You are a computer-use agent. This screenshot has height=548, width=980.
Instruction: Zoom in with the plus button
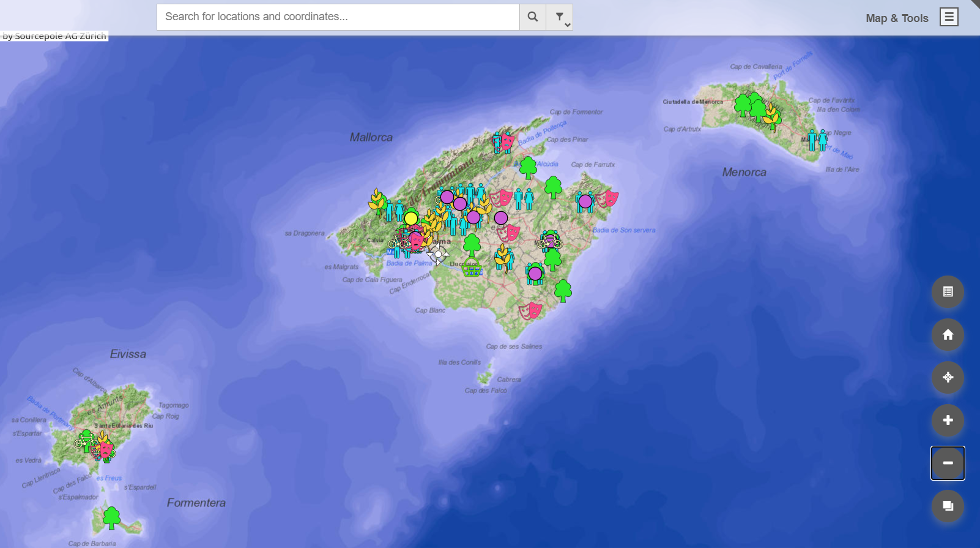coord(948,421)
